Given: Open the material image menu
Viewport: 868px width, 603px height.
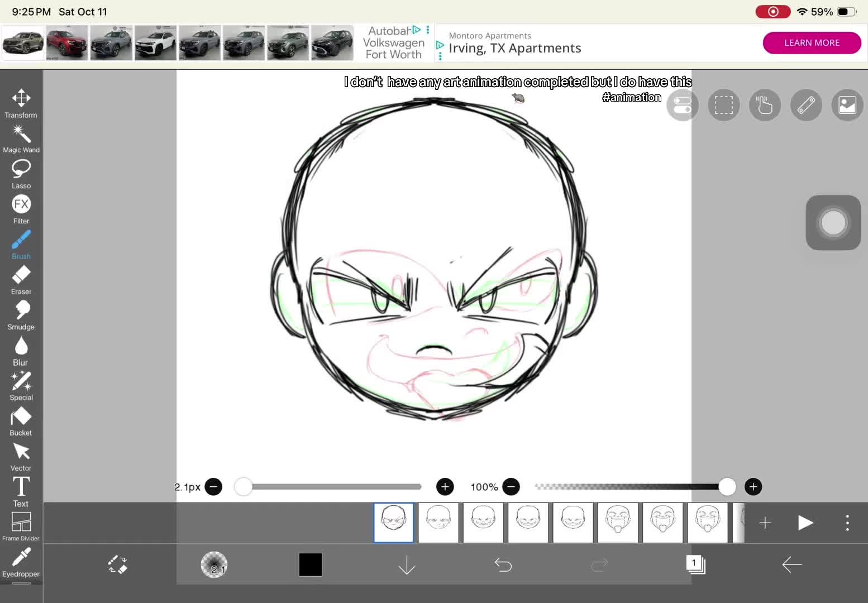Looking at the screenshot, I should (847, 105).
